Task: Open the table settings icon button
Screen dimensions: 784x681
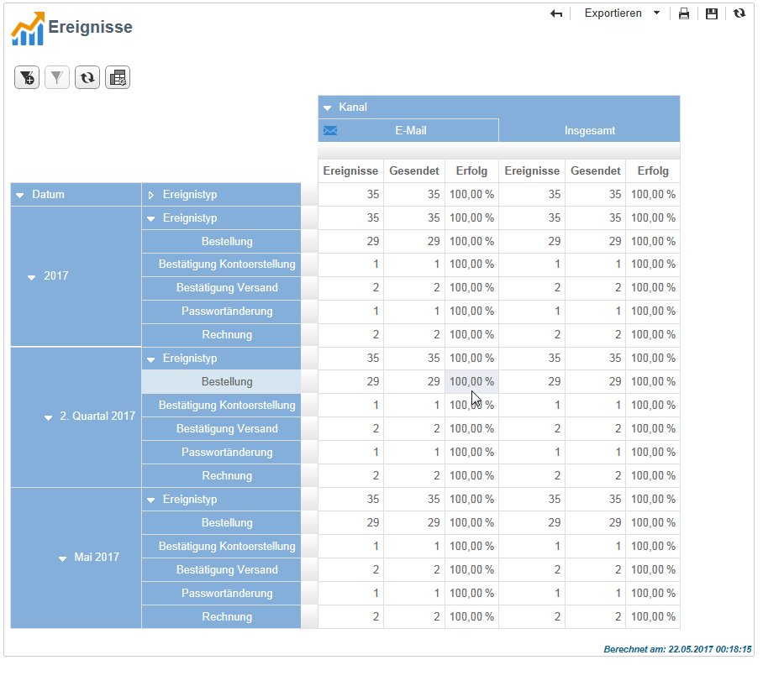Action: tap(118, 77)
